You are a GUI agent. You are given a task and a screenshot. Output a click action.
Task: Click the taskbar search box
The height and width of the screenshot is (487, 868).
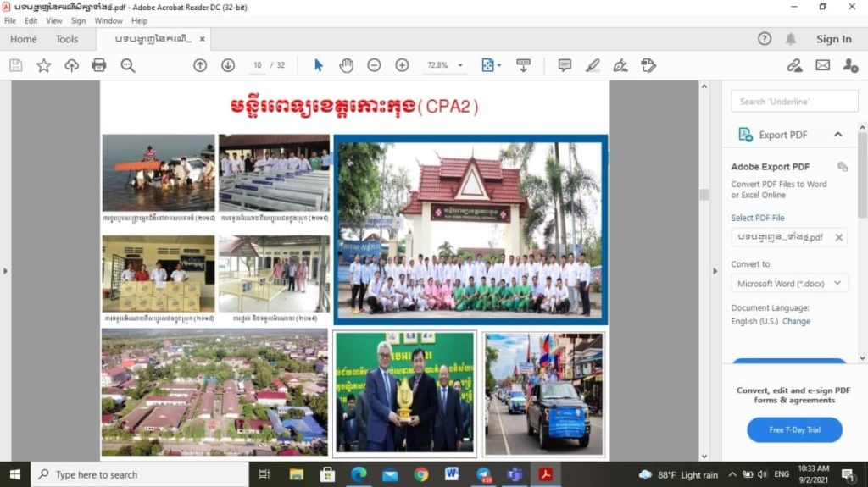pyautogui.click(x=140, y=474)
